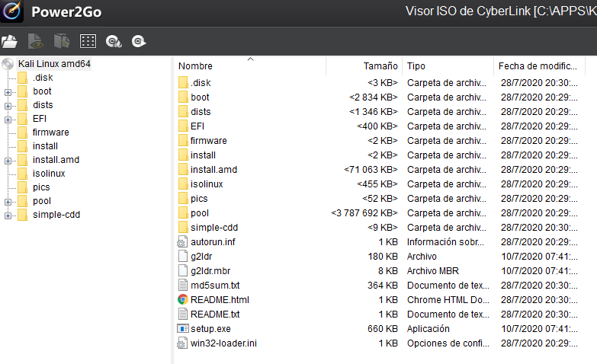
Task: Select the md5sum.txt document icon
Action: pos(183,286)
